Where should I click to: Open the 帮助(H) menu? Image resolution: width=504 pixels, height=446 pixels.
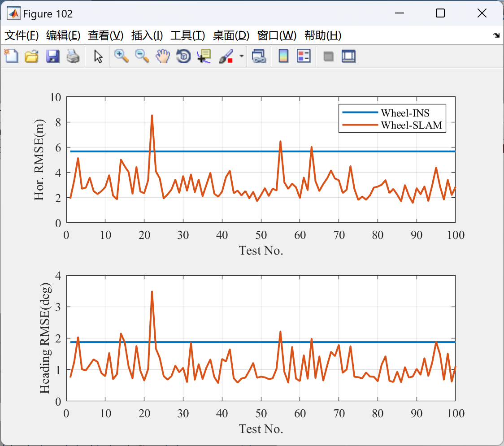323,35
